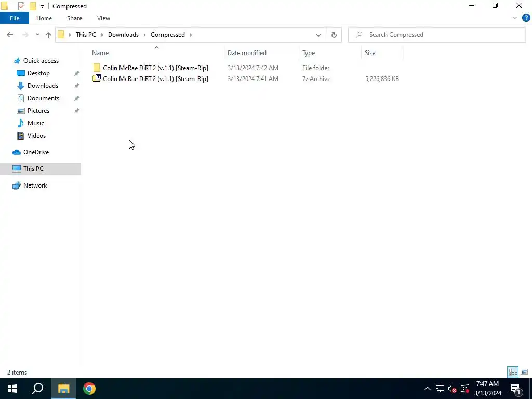Viewport: 532px width, 399px height.
Task: Click the '2 items' status text
Action: [x=17, y=373]
